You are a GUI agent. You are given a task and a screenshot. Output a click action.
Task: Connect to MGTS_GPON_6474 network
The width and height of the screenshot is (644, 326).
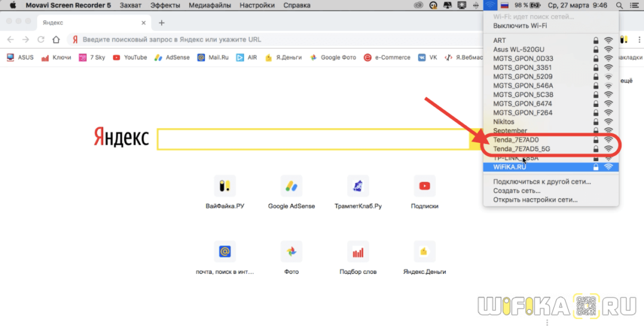[551, 104]
